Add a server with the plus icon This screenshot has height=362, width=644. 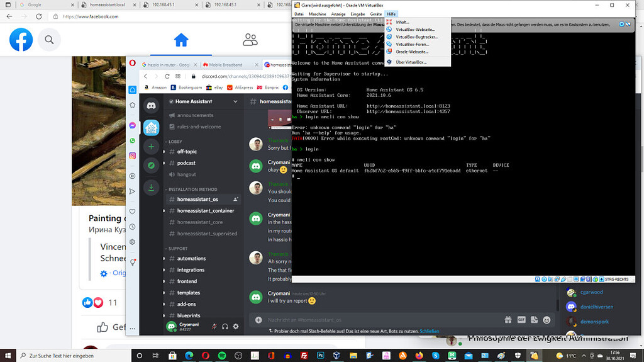151,147
